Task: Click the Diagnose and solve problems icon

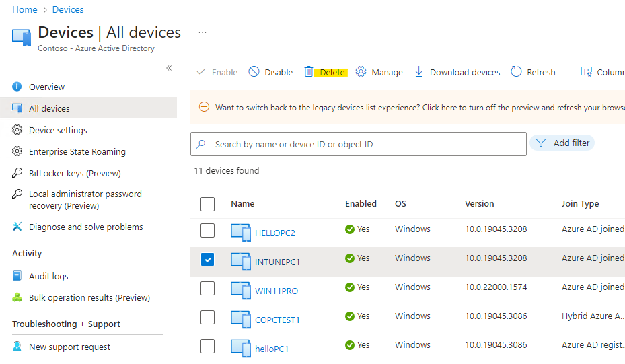Action: tap(17, 227)
